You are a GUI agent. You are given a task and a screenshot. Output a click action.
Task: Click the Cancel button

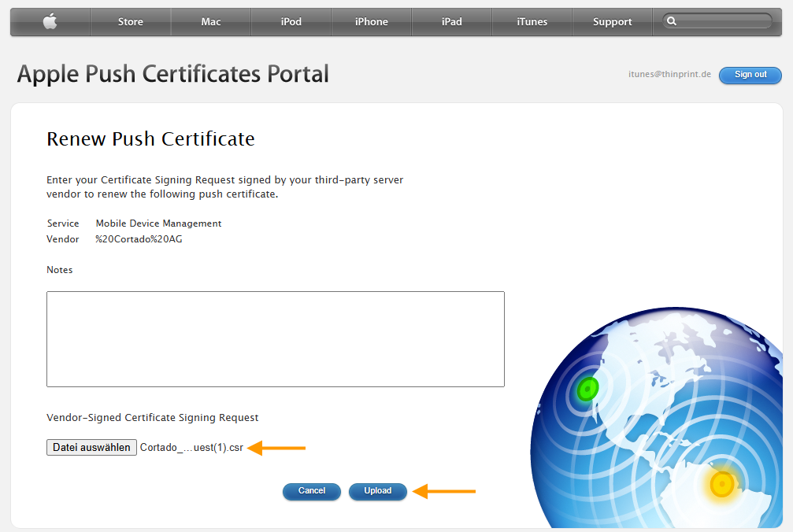(x=312, y=491)
